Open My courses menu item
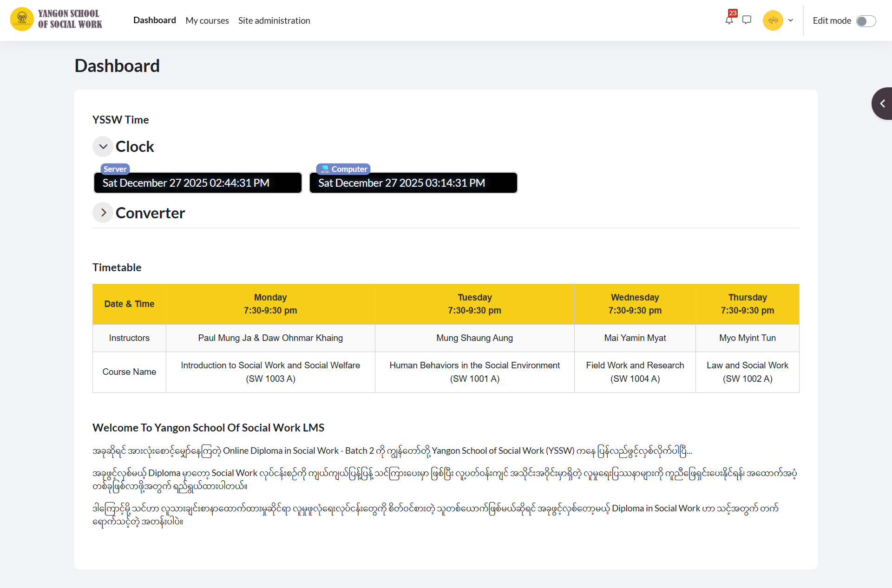This screenshot has width=892, height=588. [x=207, y=20]
